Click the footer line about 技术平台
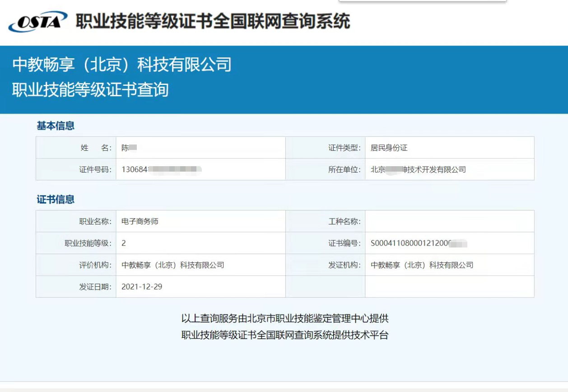This screenshot has height=392, width=568. (284, 335)
